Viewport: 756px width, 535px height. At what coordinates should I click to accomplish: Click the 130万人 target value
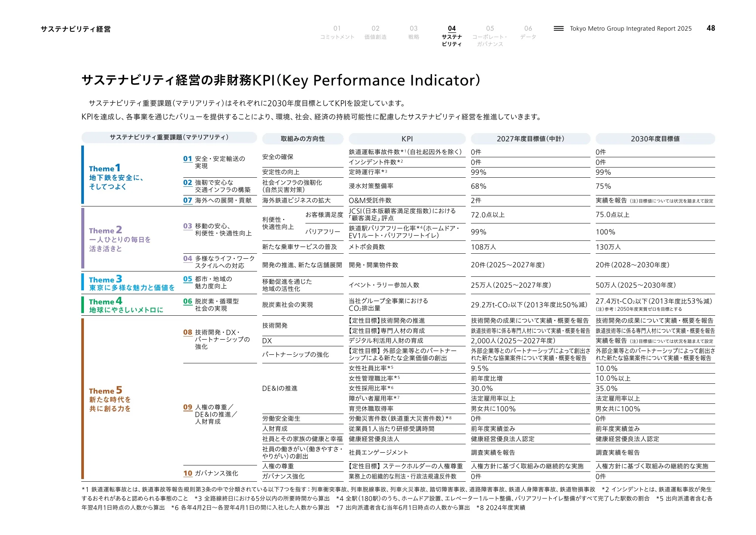(608, 247)
